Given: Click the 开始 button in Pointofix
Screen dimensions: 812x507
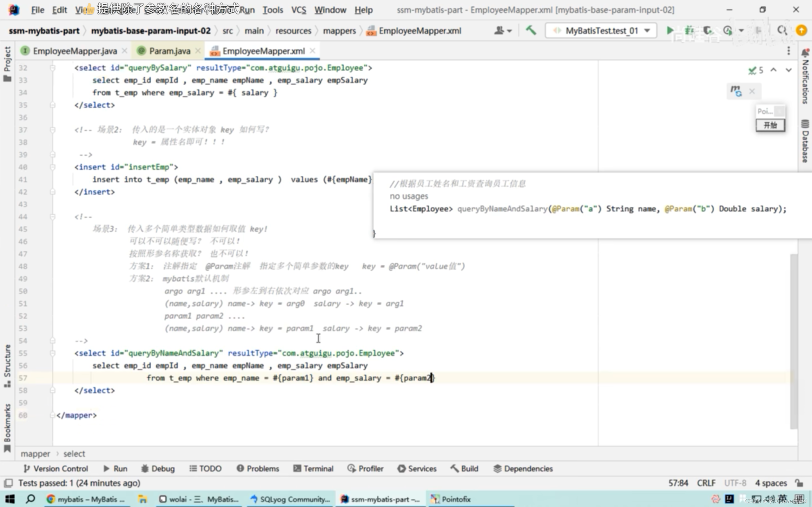Looking at the screenshot, I should (770, 126).
